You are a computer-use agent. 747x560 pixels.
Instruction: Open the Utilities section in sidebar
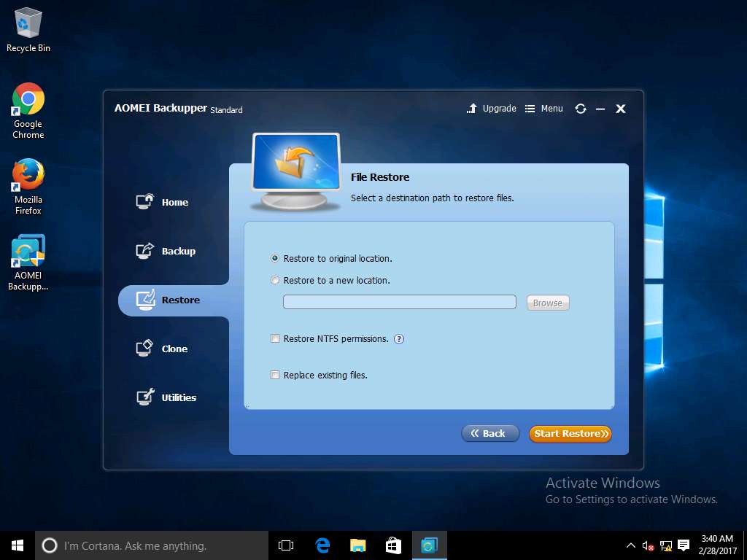(166, 397)
